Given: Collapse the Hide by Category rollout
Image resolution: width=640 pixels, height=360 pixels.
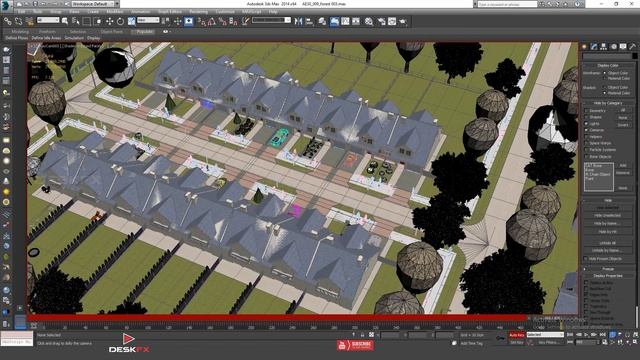Looking at the screenshot, I should coord(608,103).
